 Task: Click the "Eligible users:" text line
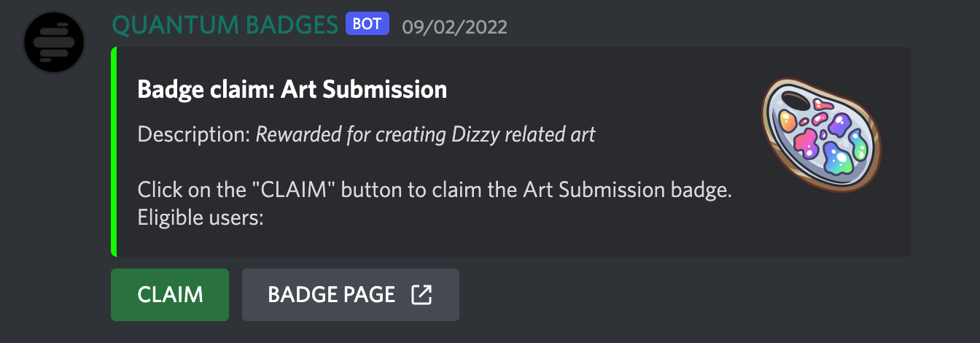click(200, 218)
